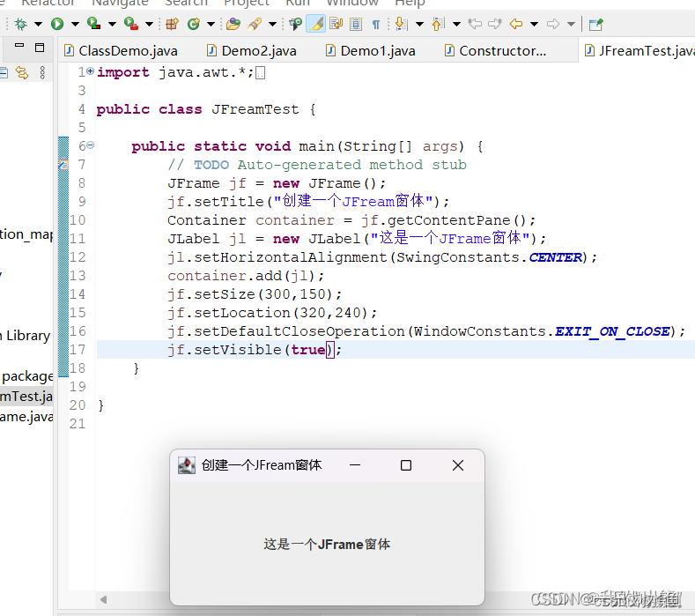
Task: Collapse the main method fold marker
Action: tap(91, 145)
